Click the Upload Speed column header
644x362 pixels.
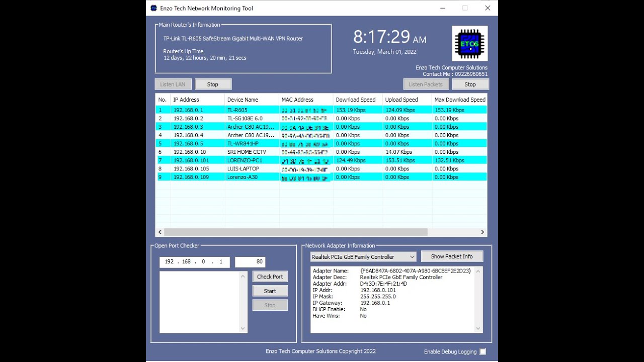click(407, 100)
